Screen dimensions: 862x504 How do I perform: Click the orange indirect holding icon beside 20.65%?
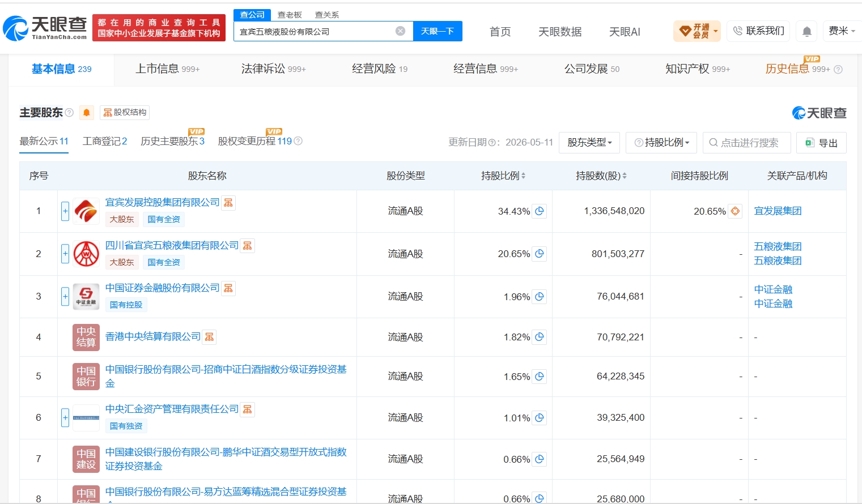(x=735, y=211)
